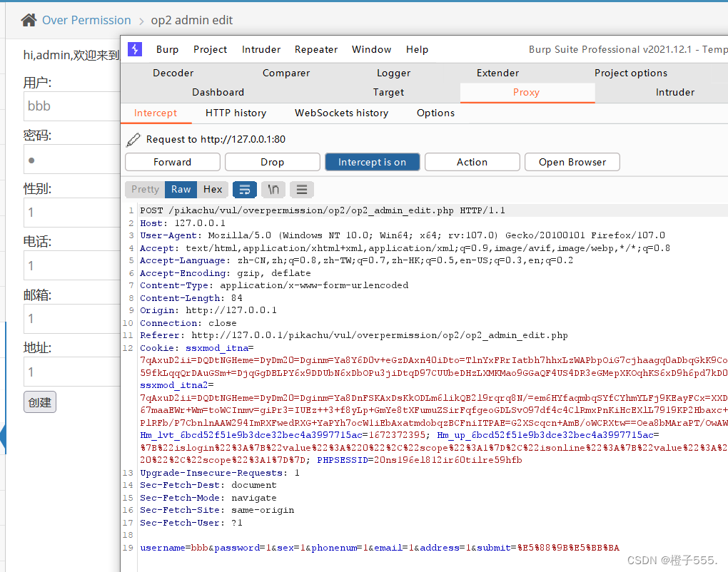Open the Window menu

(x=371, y=49)
